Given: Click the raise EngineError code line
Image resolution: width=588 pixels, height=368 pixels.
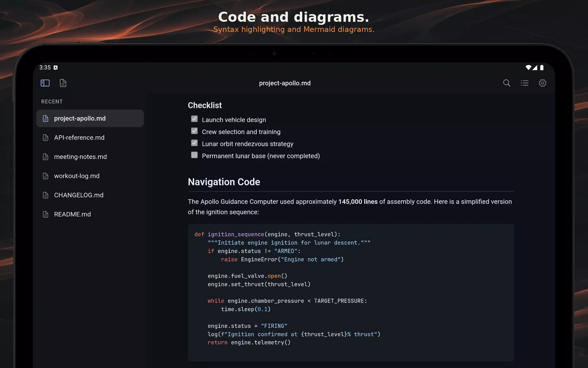Looking at the screenshot, I should click(282, 259).
